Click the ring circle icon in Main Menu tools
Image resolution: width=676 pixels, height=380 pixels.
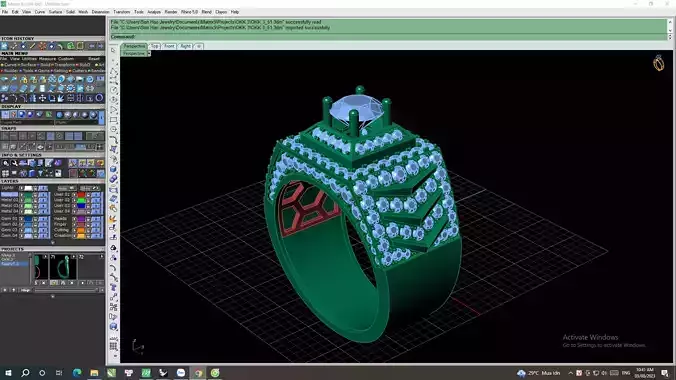(99, 98)
